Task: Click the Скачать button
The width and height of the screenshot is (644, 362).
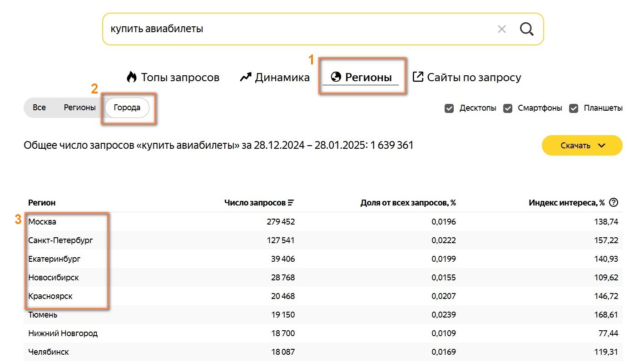Action: 575,146
